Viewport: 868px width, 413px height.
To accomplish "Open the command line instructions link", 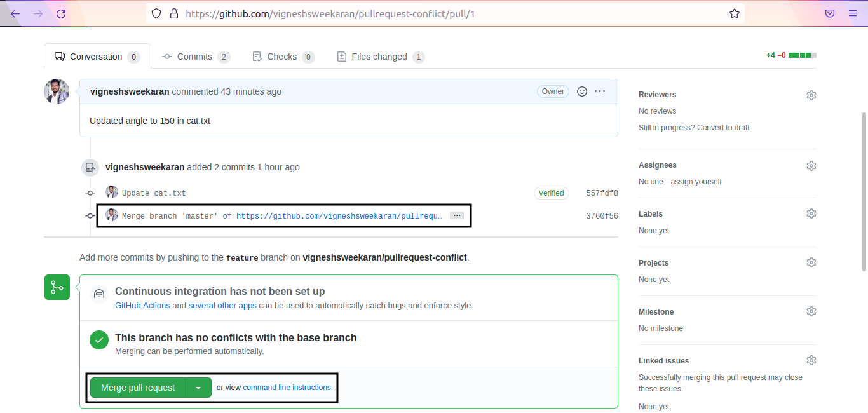I will pos(287,388).
